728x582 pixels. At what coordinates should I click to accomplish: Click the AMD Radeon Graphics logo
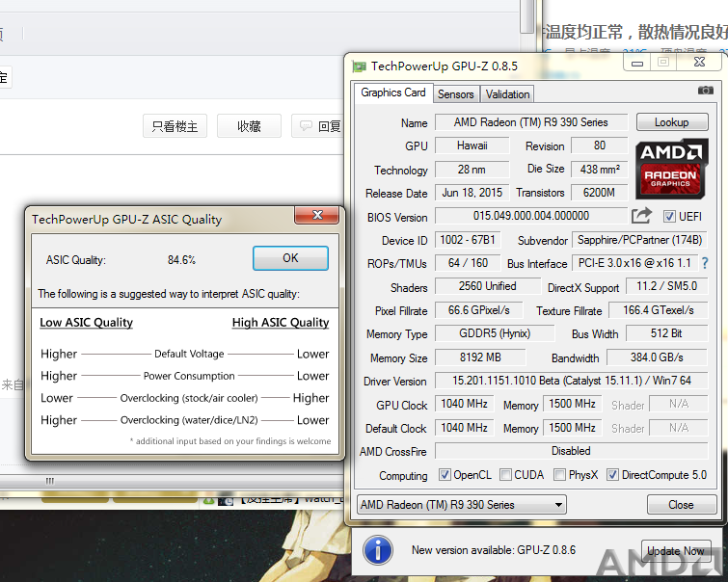[671, 170]
